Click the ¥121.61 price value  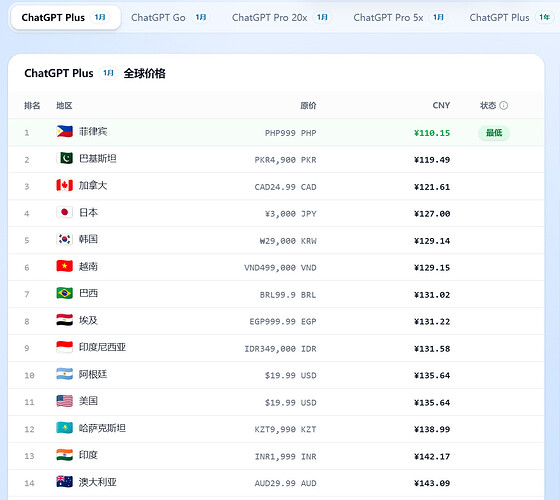tap(432, 187)
